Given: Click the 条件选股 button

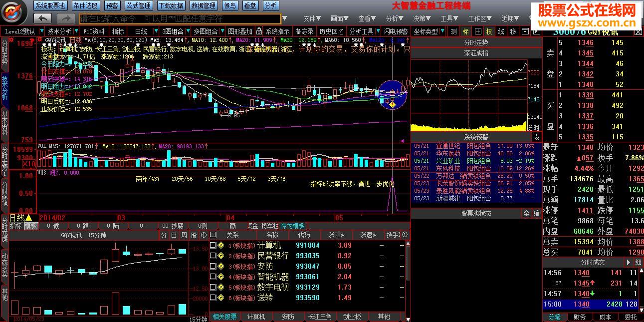Looking at the screenshot, I should point(85,5).
